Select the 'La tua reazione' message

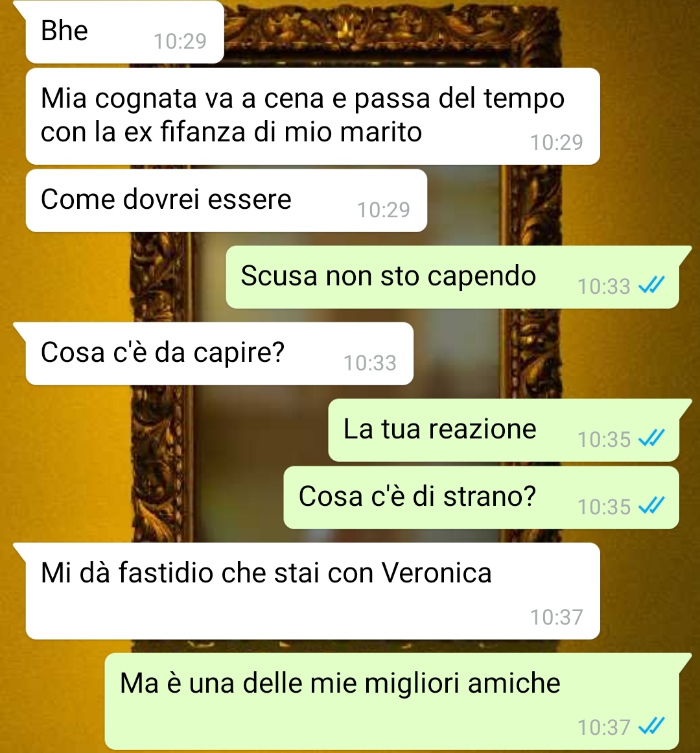(504, 430)
